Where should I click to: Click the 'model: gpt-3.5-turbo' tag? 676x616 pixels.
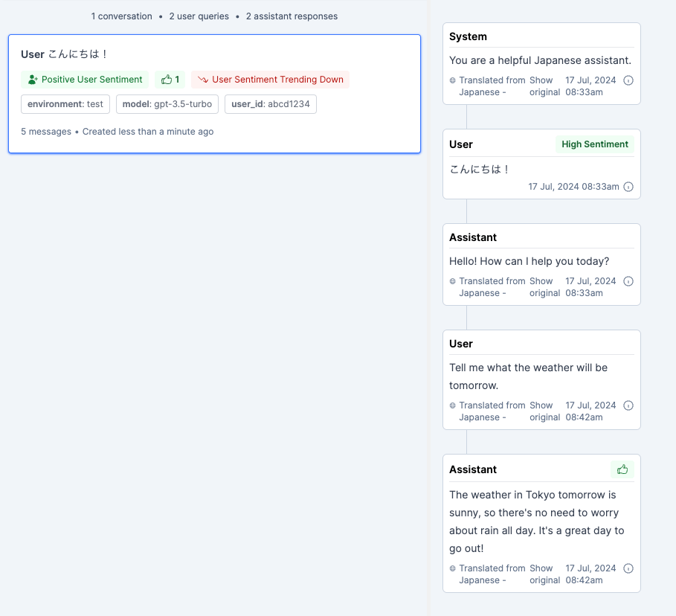point(167,104)
